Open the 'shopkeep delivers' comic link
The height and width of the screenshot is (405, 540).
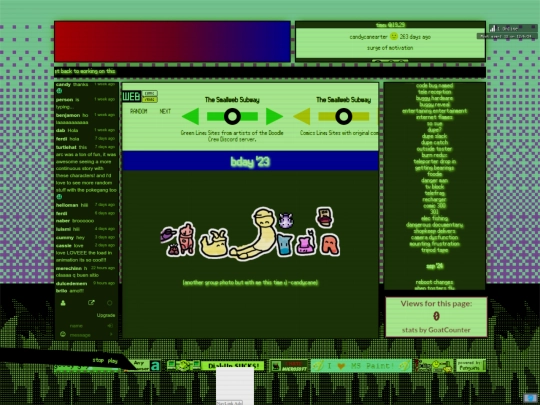click(x=434, y=231)
